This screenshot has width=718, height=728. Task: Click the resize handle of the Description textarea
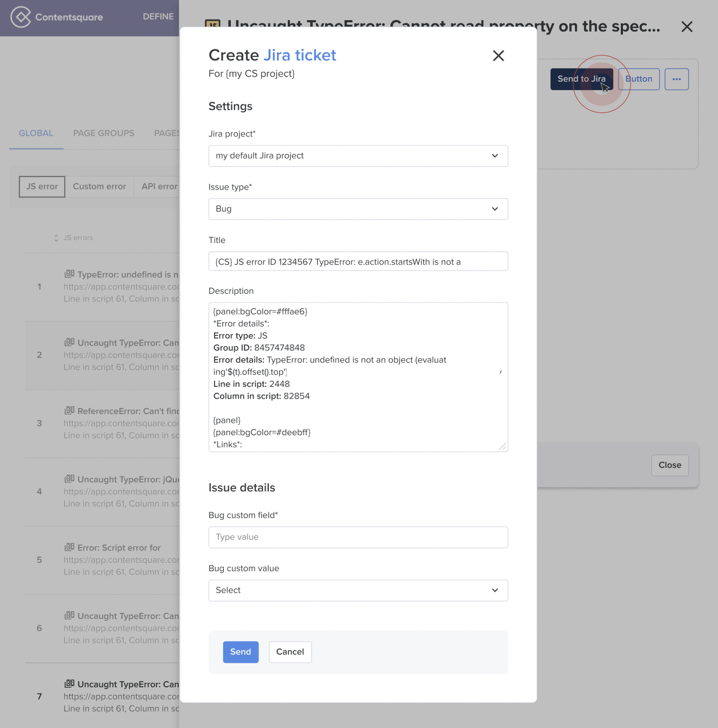click(502, 447)
